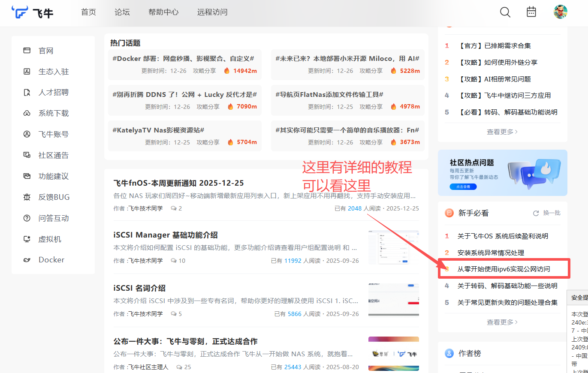This screenshot has width=588, height=373.
Task: Click the 人才招聘 sidebar icon
Action: click(x=27, y=92)
